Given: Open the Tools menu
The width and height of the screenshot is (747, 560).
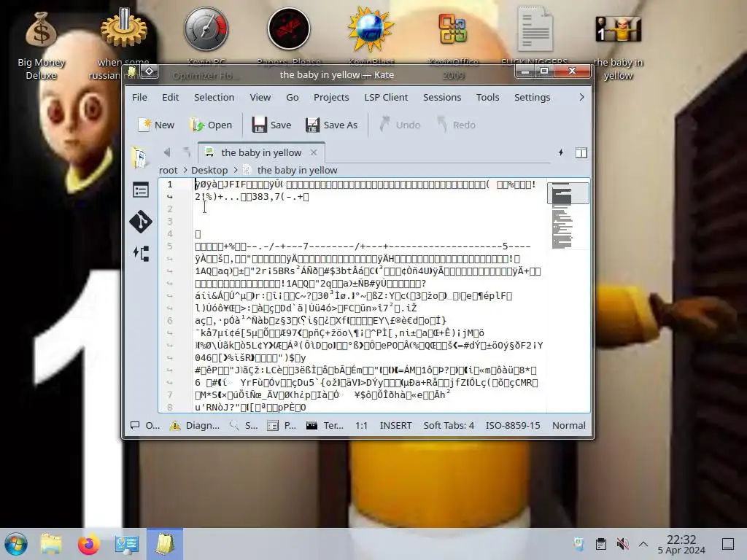Looking at the screenshot, I should pos(487,97).
